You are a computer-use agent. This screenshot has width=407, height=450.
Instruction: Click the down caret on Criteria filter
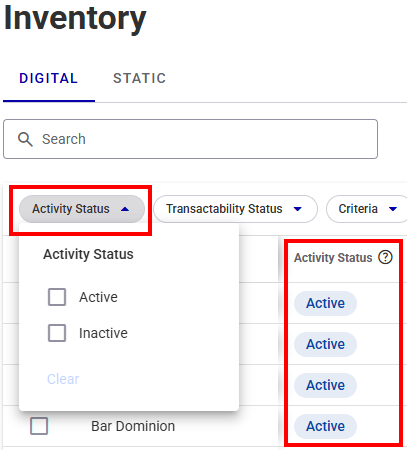coord(393,209)
